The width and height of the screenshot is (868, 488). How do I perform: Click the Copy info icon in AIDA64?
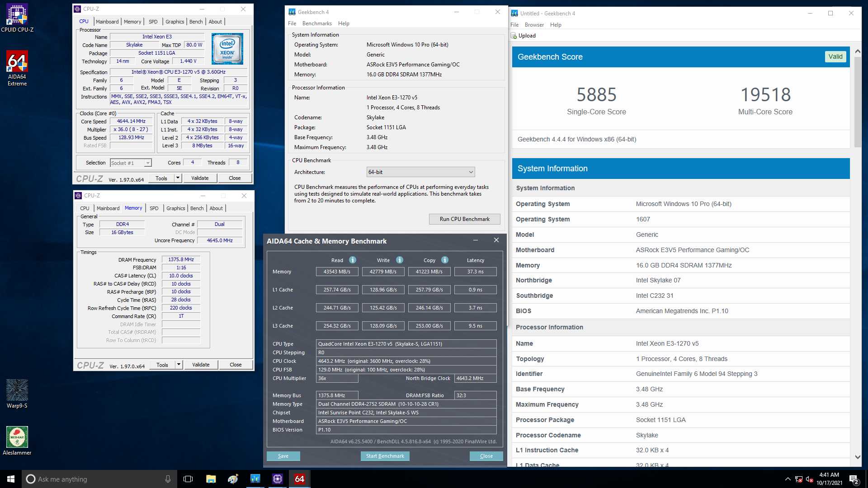pyautogui.click(x=445, y=260)
